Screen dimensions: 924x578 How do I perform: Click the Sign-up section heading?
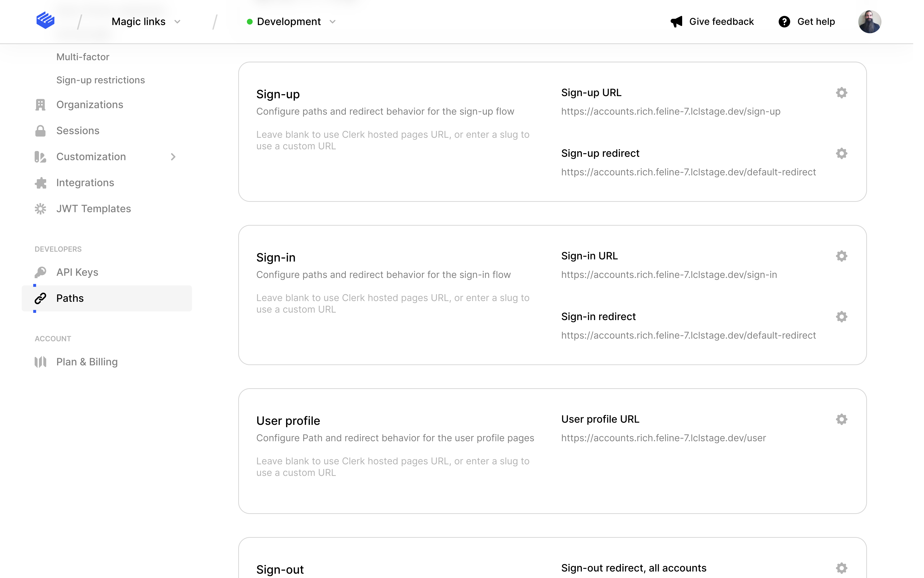tap(278, 94)
